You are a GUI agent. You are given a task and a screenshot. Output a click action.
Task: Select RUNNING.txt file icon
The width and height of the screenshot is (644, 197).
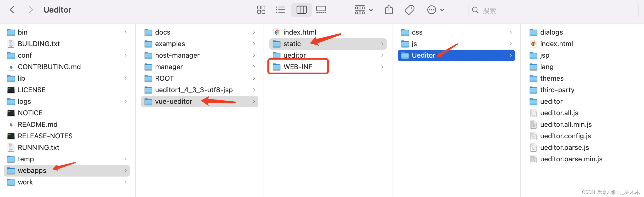pyautogui.click(x=11, y=147)
